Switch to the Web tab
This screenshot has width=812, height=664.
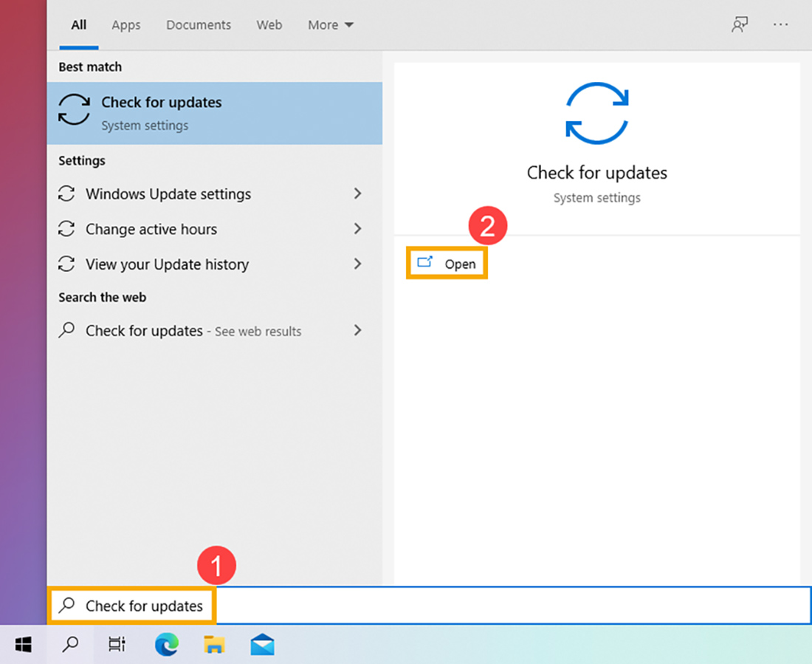[269, 24]
